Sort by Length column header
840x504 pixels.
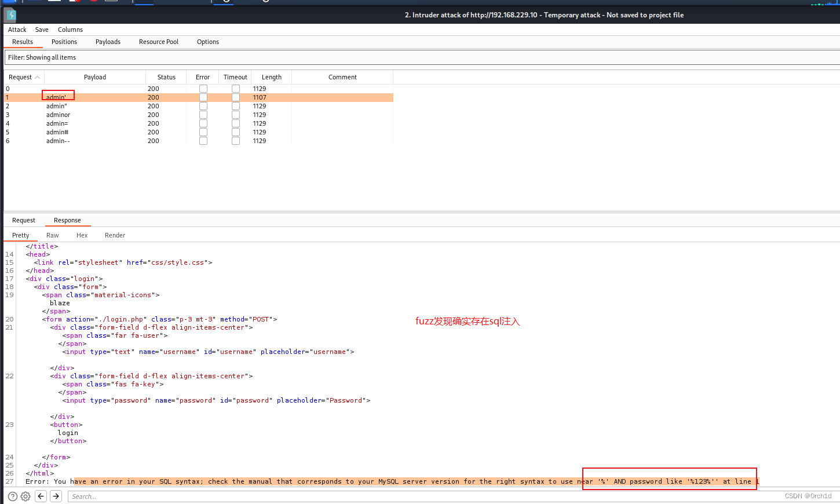click(x=272, y=77)
